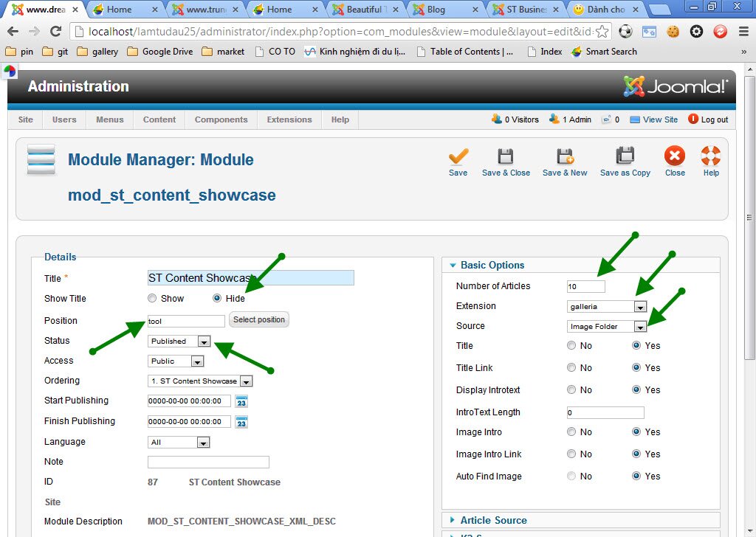
Task: Click the Number of Articles input field
Action: pyautogui.click(x=585, y=286)
